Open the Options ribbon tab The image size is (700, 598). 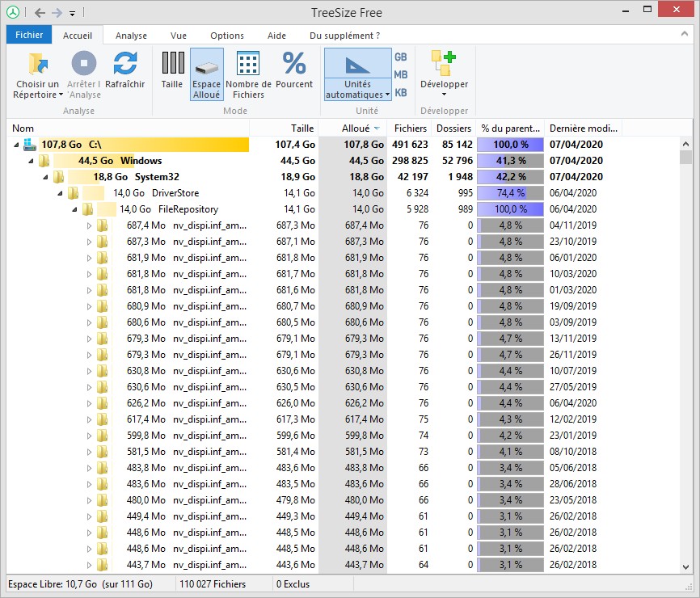click(227, 36)
